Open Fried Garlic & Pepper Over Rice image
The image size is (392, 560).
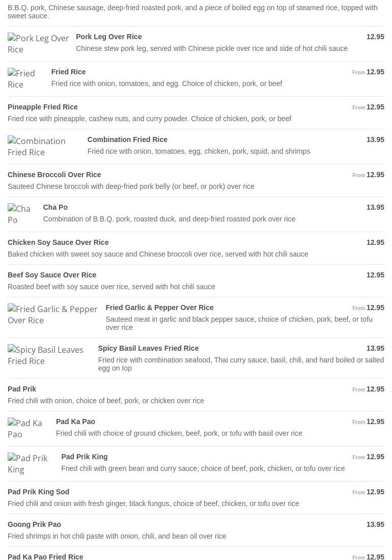(53, 315)
